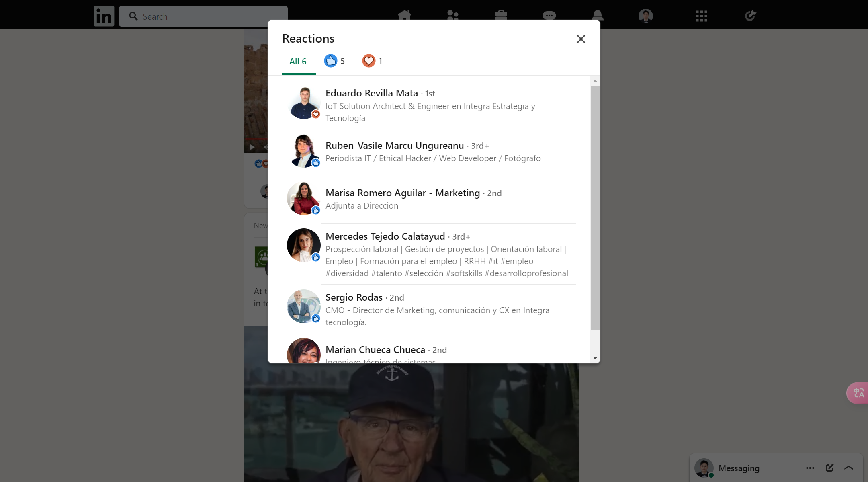Open My Network people icon
This screenshot has width=868, height=482.
(x=452, y=16)
